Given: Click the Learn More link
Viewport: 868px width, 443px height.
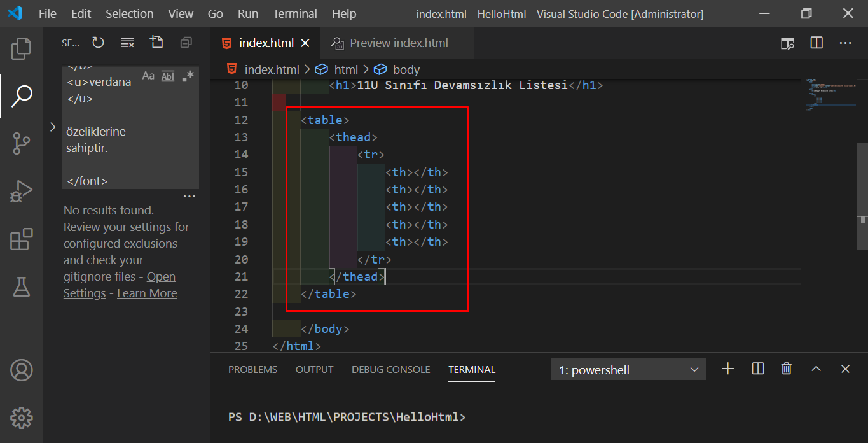Looking at the screenshot, I should click(147, 293).
